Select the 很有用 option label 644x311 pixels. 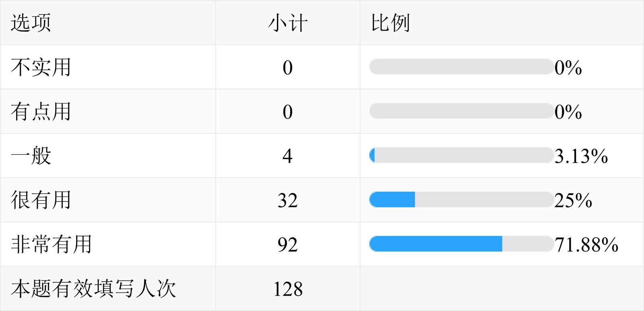tap(41, 200)
